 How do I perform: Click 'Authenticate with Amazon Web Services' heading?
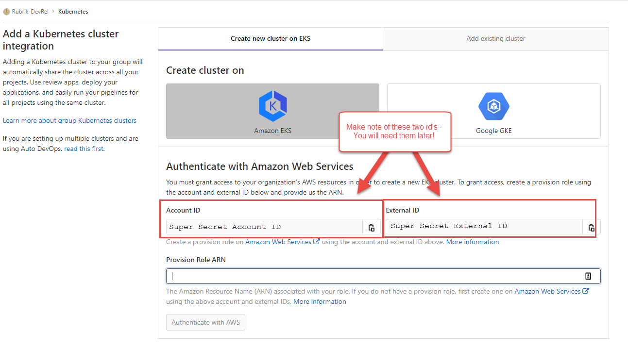260,166
